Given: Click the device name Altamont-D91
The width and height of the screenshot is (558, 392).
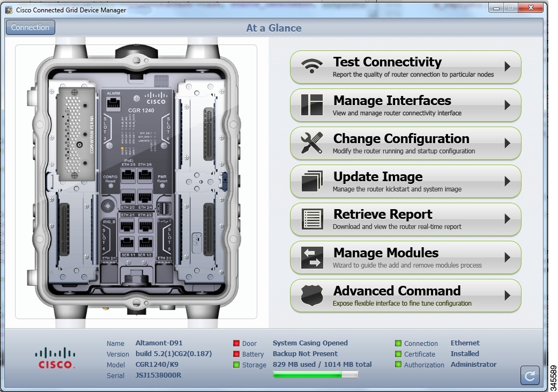Looking at the screenshot, I should click(159, 343).
